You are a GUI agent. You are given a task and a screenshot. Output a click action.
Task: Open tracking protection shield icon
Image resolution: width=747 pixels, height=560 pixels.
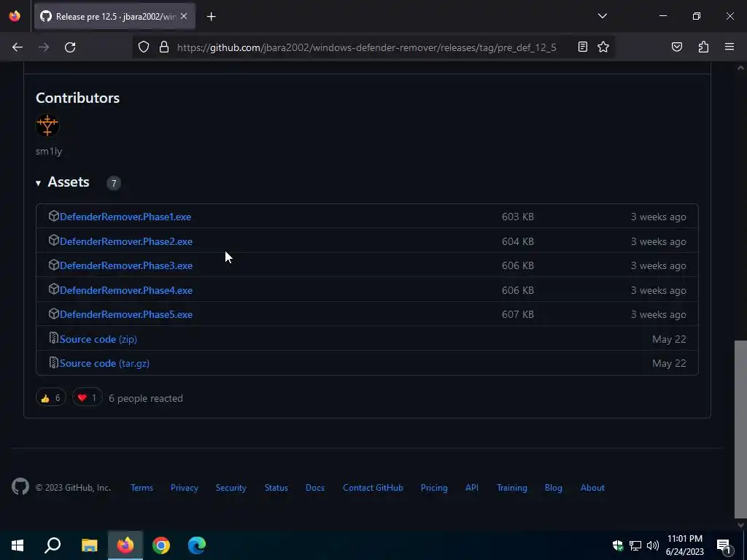[x=144, y=47]
